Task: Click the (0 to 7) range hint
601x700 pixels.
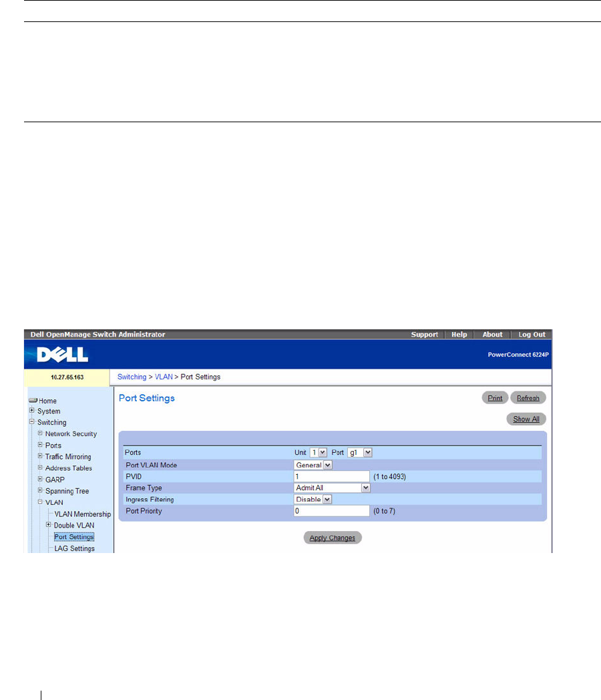Action: tap(384, 511)
